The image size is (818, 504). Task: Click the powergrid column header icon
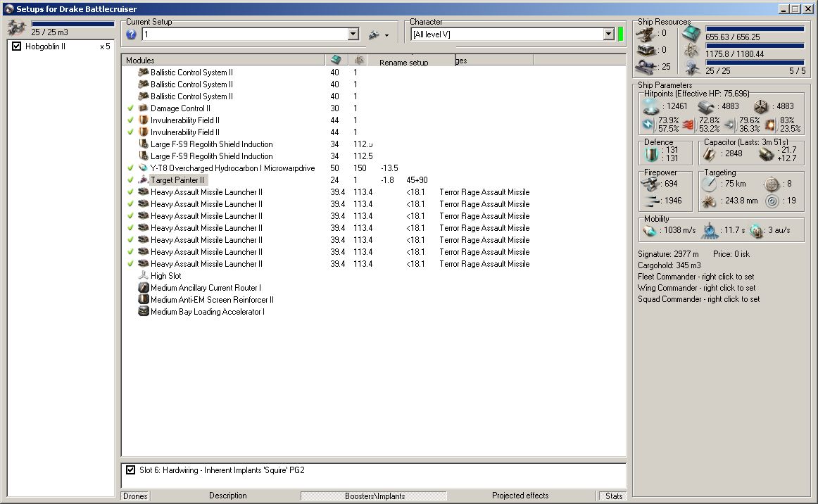click(359, 60)
